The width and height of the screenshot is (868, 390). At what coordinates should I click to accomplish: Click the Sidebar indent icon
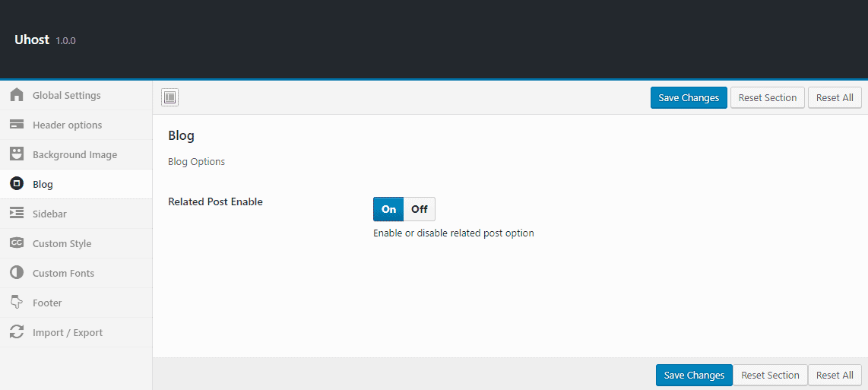(17, 214)
